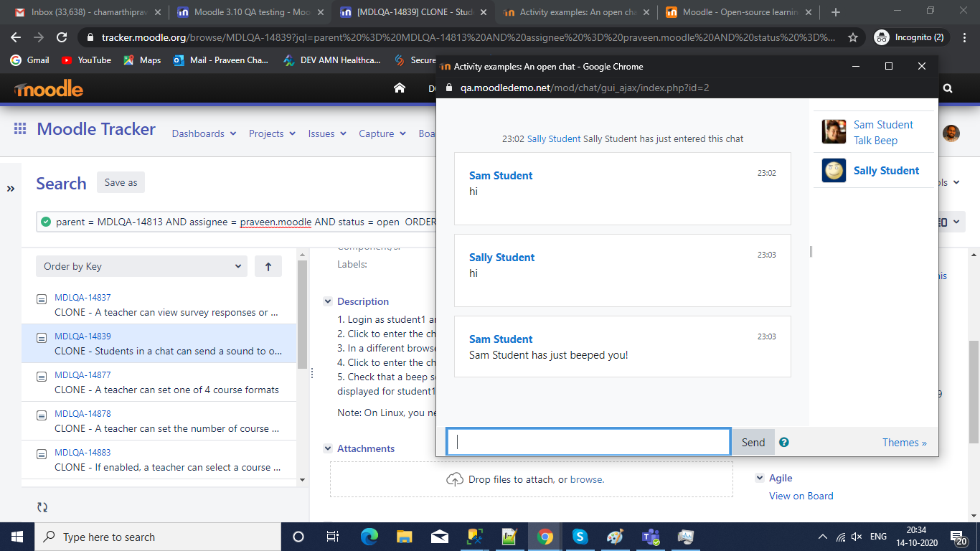Image resolution: width=980 pixels, height=551 pixels.
Task: Reverse sort order with up arrow button
Action: [x=268, y=266]
